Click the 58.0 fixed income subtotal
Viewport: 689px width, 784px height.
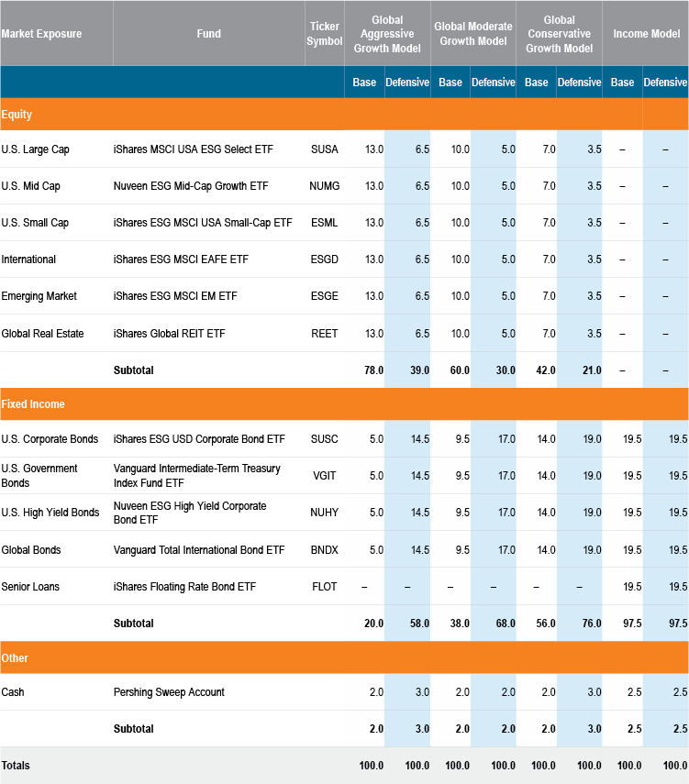(420, 624)
